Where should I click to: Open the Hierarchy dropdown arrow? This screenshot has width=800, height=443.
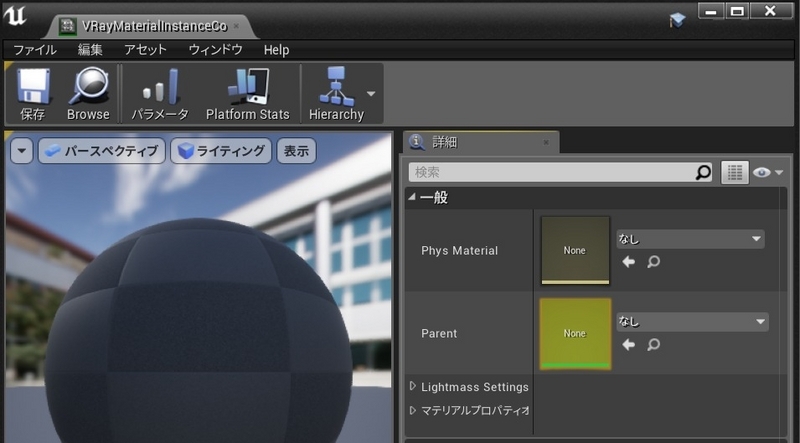coord(371,94)
